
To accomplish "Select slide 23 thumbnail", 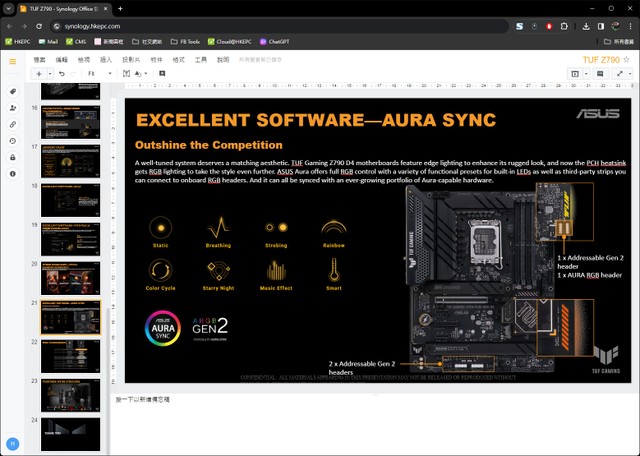I will pyautogui.click(x=70, y=396).
